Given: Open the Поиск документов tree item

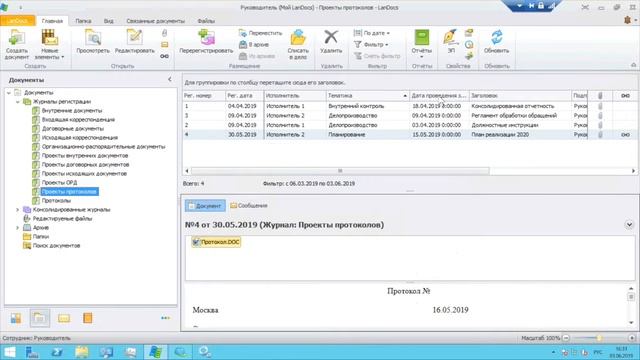Looking at the screenshot, I should [56, 246].
